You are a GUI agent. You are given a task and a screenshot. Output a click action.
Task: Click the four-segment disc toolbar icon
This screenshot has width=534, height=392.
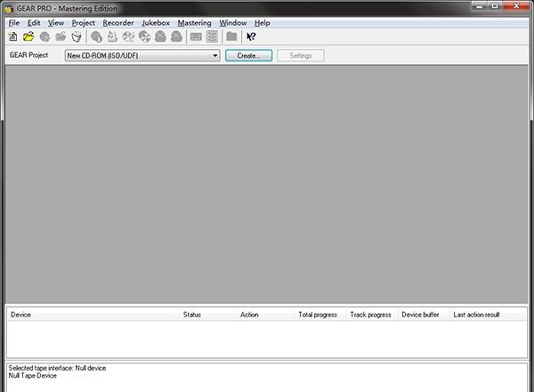coord(144,36)
